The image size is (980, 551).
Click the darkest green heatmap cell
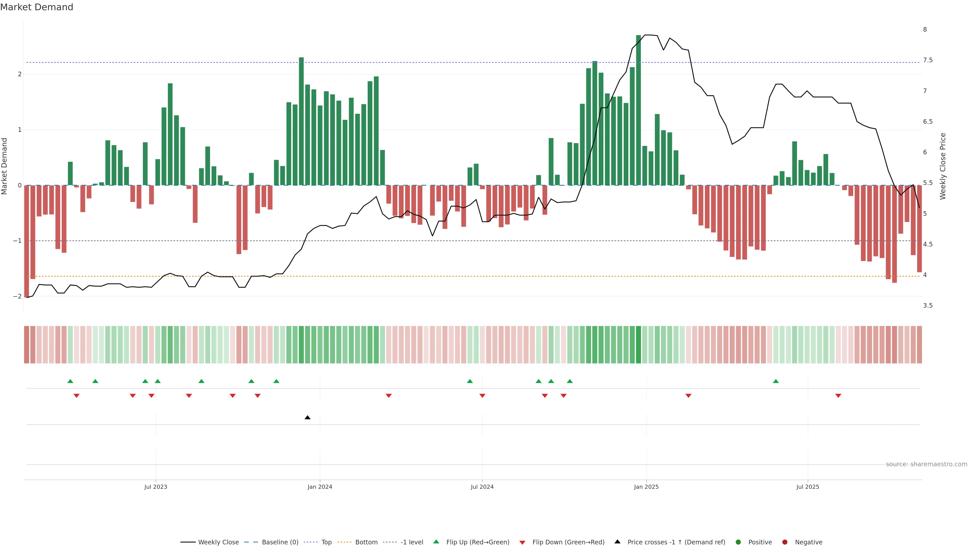[x=638, y=345]
